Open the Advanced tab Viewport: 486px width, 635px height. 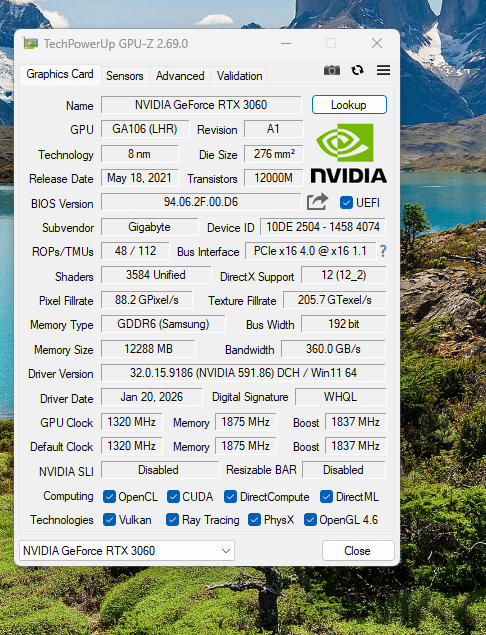(180, 76)
